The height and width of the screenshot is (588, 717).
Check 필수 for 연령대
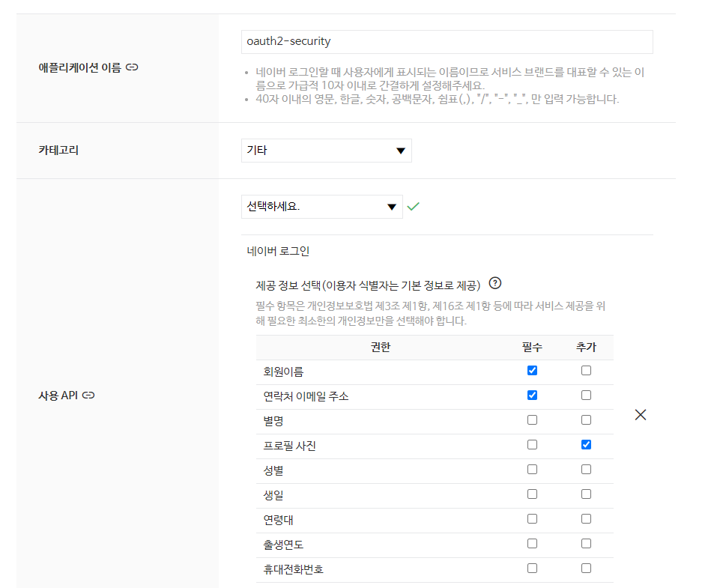coord(532,518)
